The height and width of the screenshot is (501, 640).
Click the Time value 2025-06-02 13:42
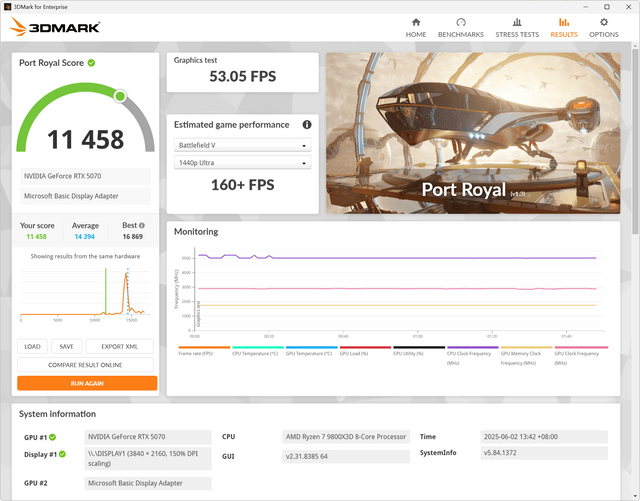(544, 437)
